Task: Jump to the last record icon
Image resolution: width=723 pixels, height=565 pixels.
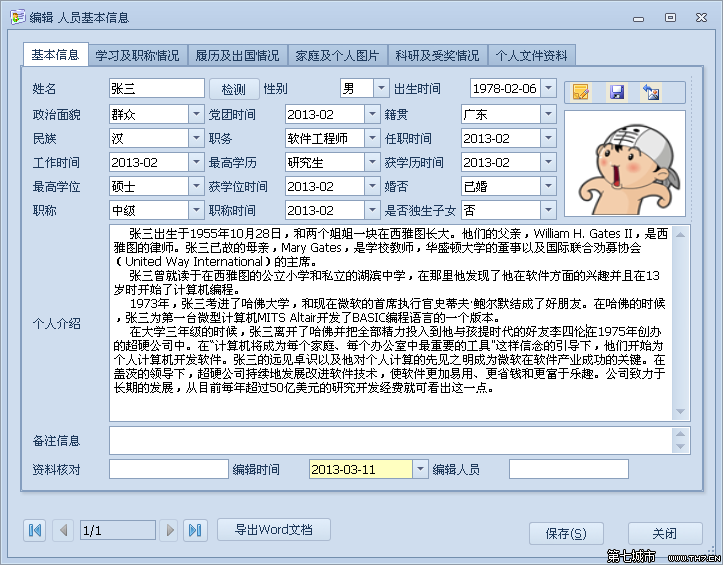Action: [x=195, y=530]
